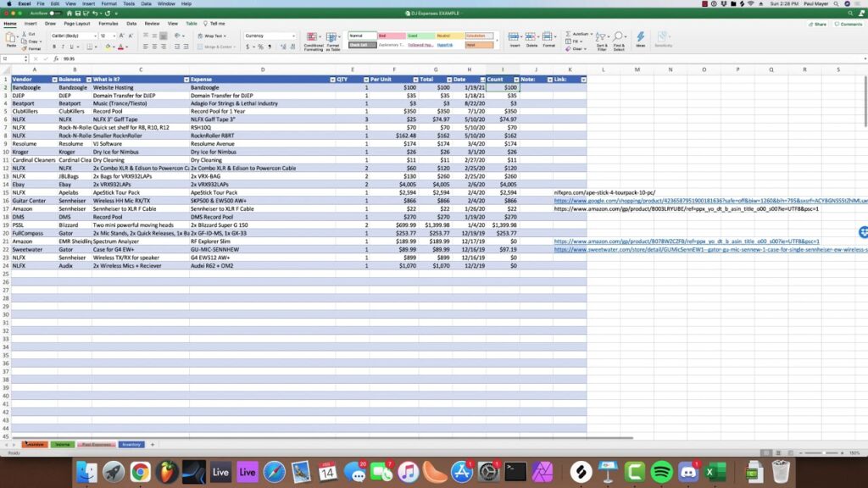The image size is (868, 488).
Task: Open the font size dropdown
Action: click(114, 36)
